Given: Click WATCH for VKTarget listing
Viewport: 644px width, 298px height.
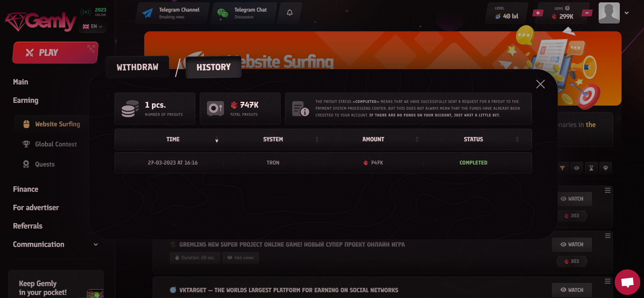Looking at the screenshot, I should coord(572,290).
